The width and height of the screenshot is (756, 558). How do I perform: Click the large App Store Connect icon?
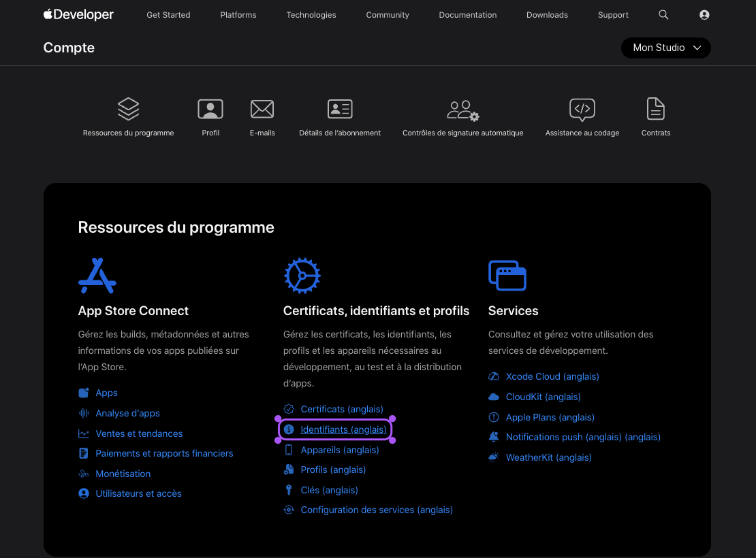tap(97, 276)
